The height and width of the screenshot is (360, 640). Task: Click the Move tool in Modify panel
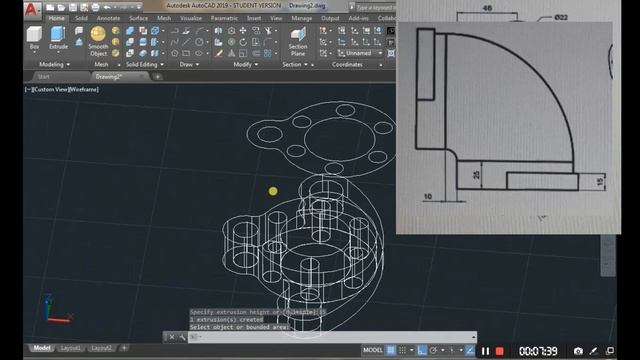click(243, 31)
